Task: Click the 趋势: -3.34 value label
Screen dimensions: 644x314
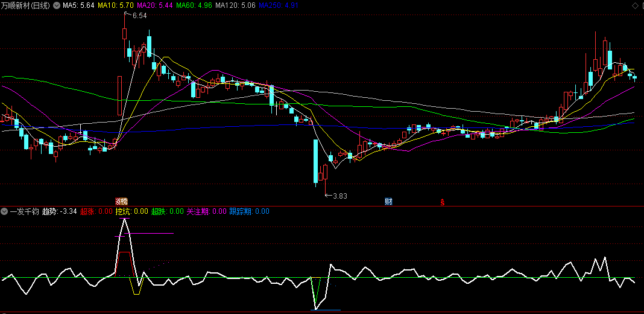Action: point(60,211)
